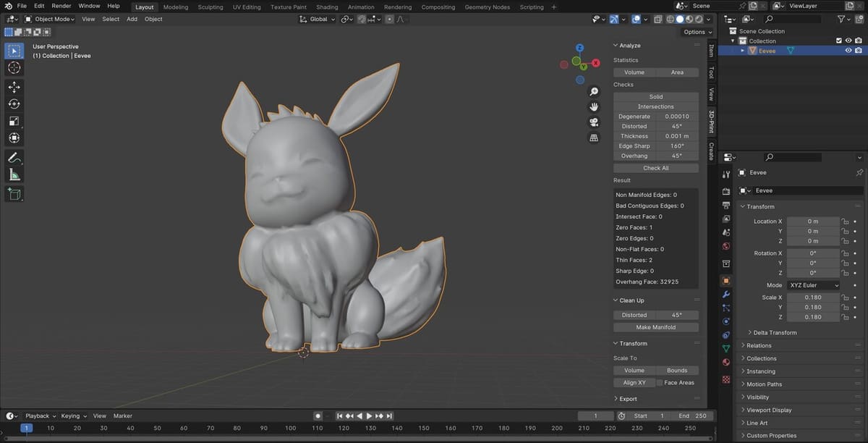Activate the 3D Cursor tool
Image resolution: width=868 pixels, height=443 pixels.
[14, 68]
